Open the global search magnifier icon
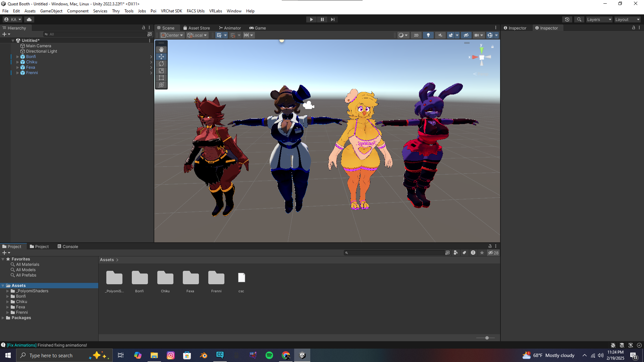Screen dimensions: 644x362 (x=579, y=19)
